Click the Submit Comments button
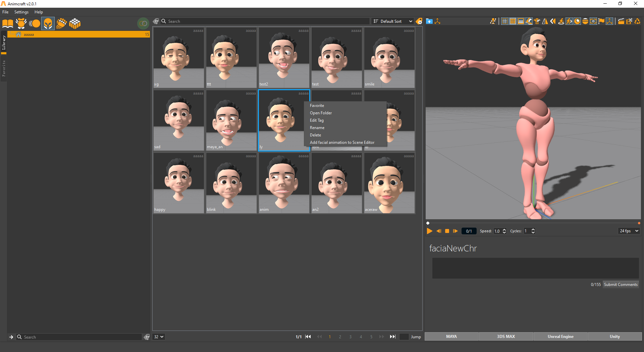The height and width of the screenshot is (352, 644). tap(621, 285)
